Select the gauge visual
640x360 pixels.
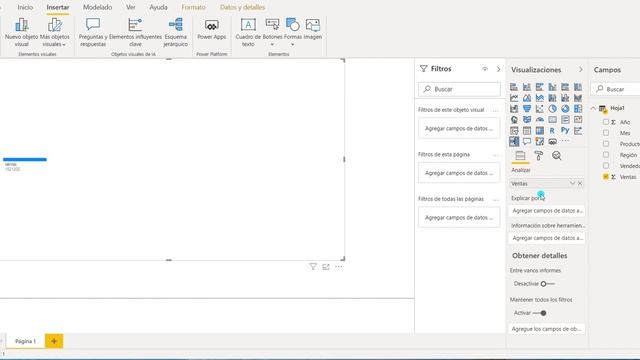540,120
